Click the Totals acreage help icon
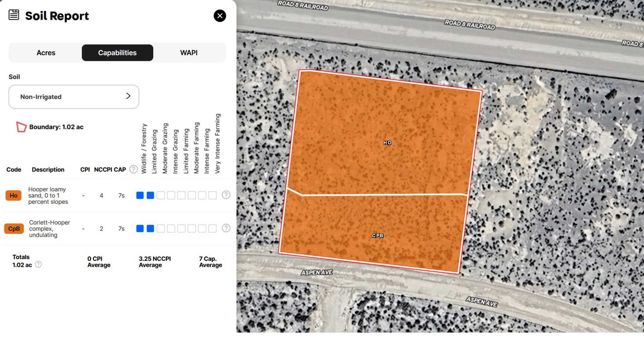The image size is (644, 362). pyautogui.click(x=39, y=264)
